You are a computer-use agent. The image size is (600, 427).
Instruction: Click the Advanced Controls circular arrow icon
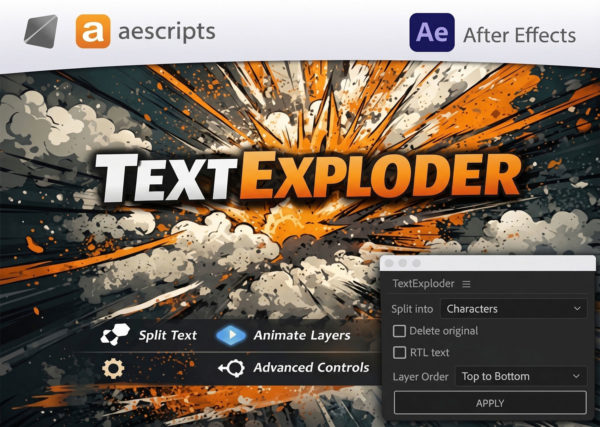(232, 368)
